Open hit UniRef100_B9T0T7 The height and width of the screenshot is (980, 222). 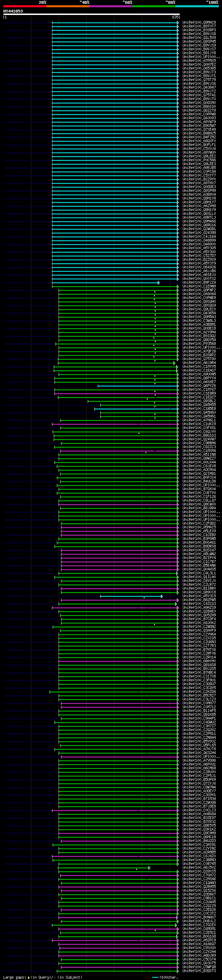tap(199, 26)
